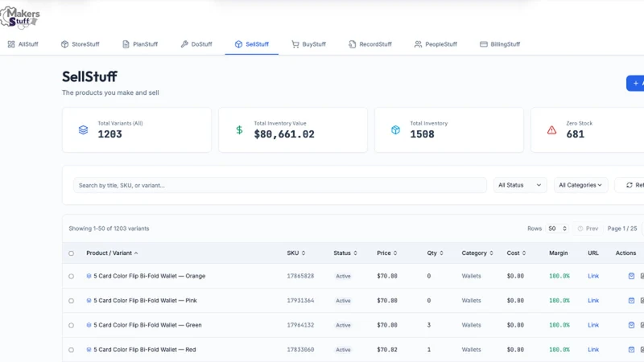Image resolution: width=644 pixels, height=362 pixels.
Task: Click the Red wallet row action icon
Action: coord(631,349)
